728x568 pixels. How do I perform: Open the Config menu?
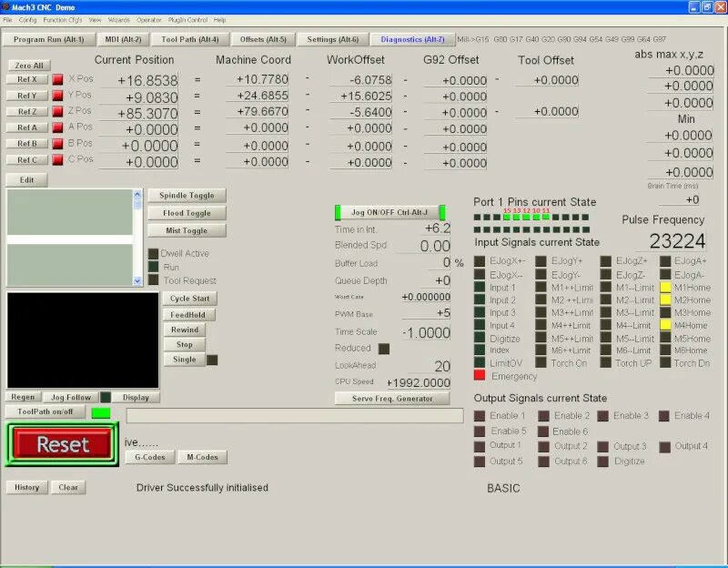27,20
